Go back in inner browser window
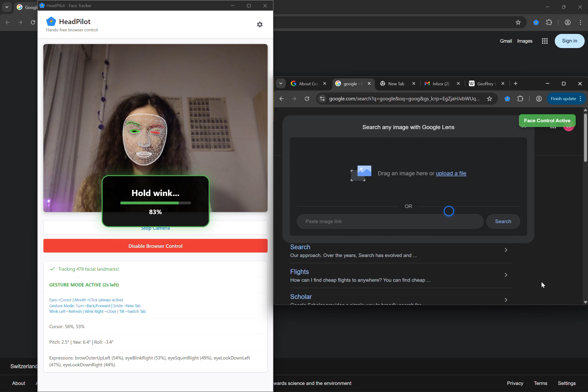The width and height of the screenshot is (588, 392). (x=282, y=99)
